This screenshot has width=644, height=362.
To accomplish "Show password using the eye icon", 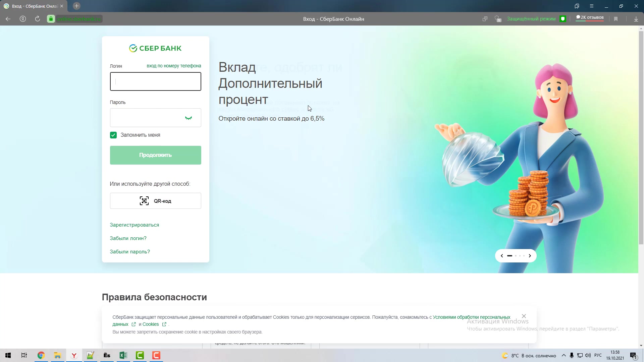I will coord(189,118).
